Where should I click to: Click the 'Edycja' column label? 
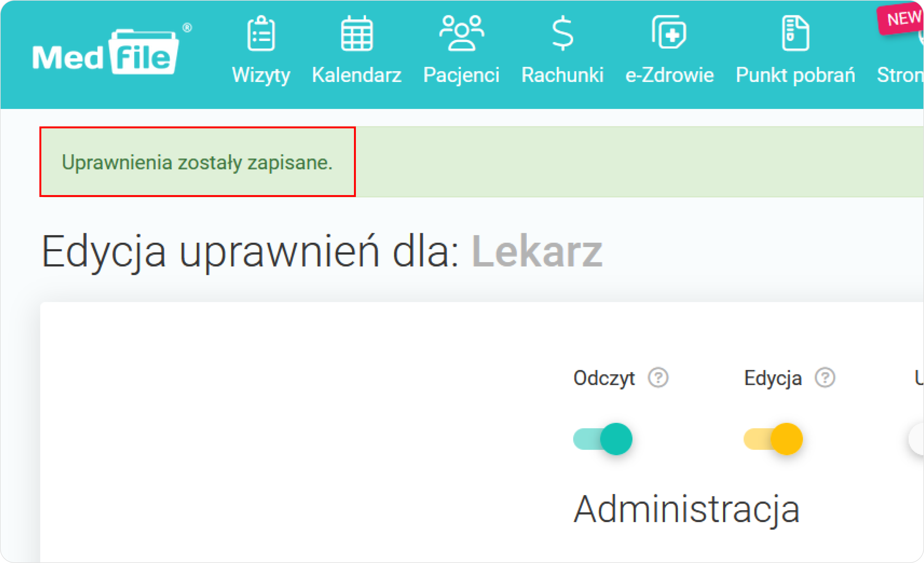[x=773, y=378]
